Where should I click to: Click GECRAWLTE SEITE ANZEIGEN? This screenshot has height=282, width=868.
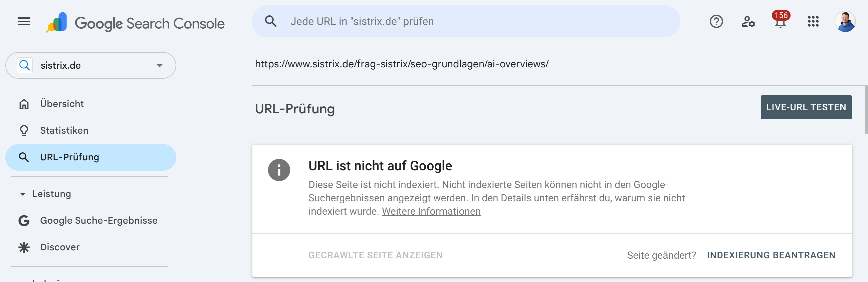375,255
